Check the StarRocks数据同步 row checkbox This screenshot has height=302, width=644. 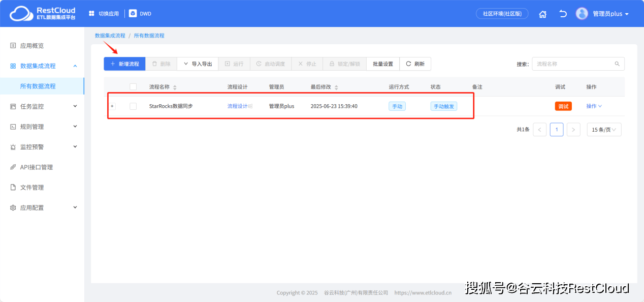click(x=133, y=106)
